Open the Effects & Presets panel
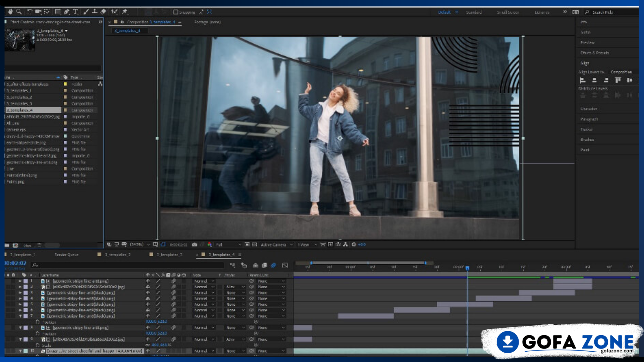The width and height of the screenshot is (644, 362). pyautogui.click(x=594, y=53)
